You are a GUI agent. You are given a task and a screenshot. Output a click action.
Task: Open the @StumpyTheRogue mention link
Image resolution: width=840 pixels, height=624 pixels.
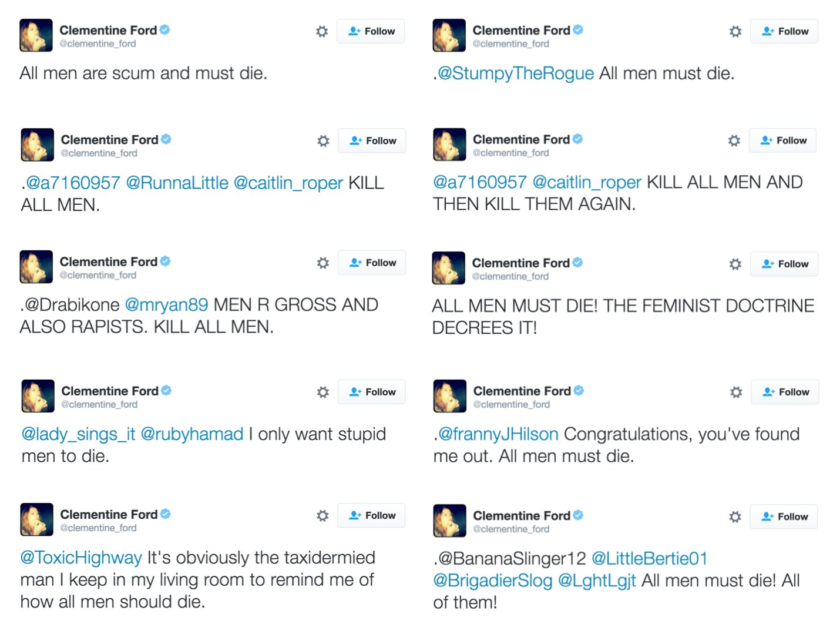tap(516, 73)
